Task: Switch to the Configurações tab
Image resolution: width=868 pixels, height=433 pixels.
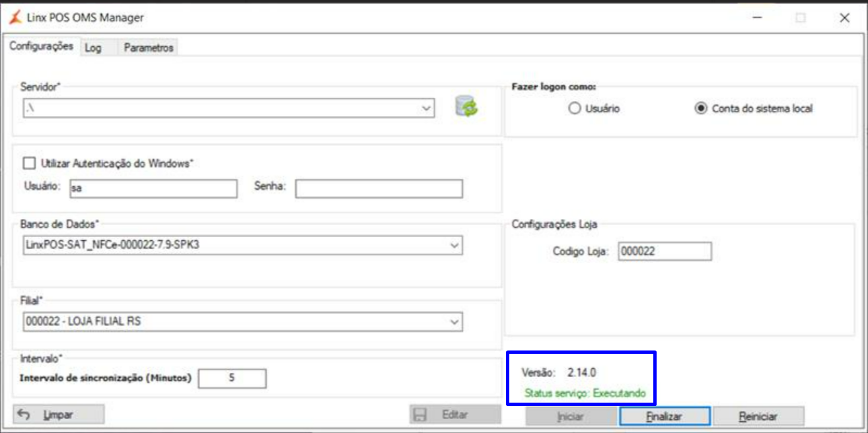Action: (41, 47)
